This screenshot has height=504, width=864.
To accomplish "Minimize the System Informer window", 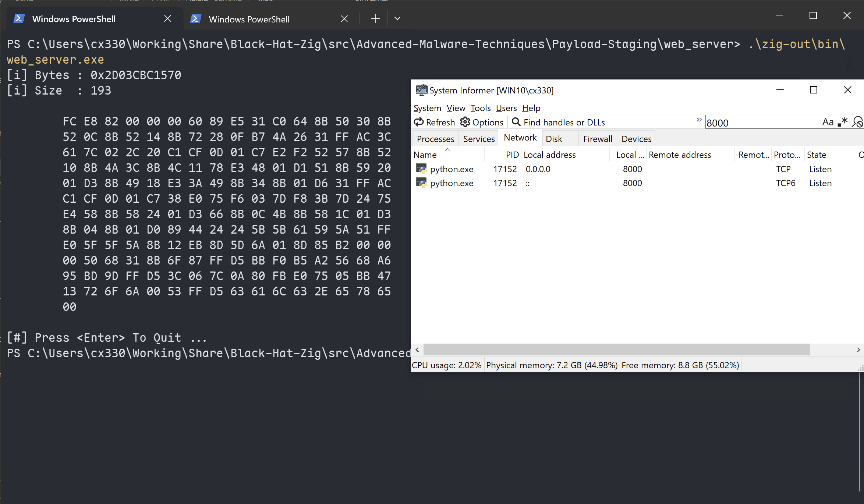I will (x=780, y=90).
